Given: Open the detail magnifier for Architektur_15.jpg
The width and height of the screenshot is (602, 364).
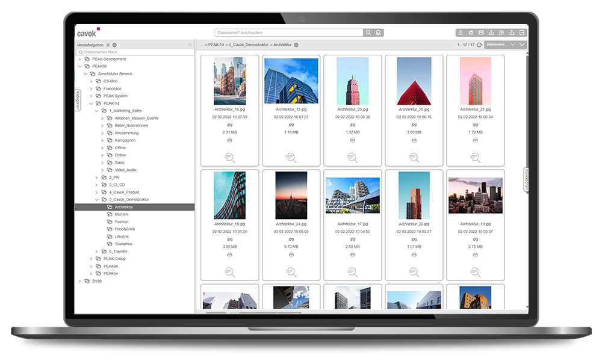Looking at the screenshot, I should pyautogui.click(x=291, y=158).
